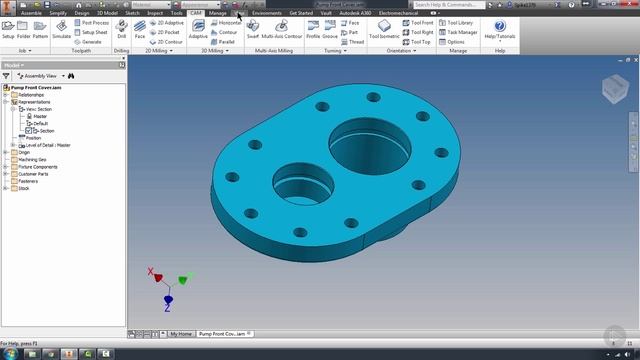
Task: Open the Inspect ribbon tab
Action: coord(155,13)
